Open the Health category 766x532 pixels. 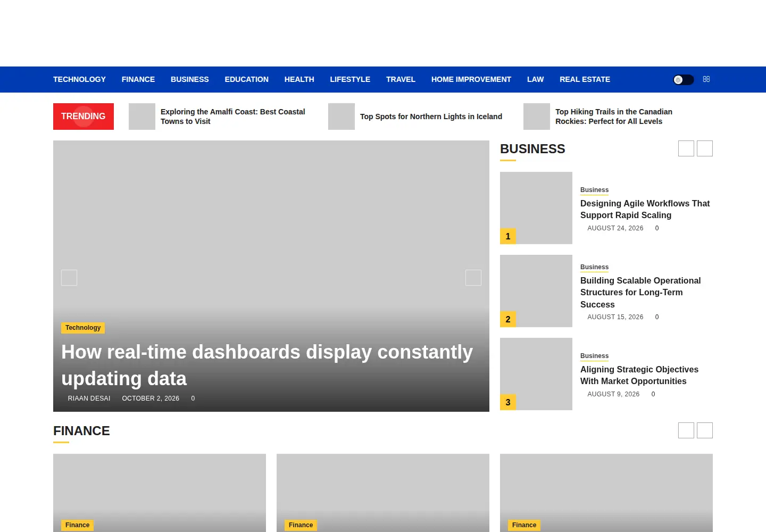tap(299, 79)
